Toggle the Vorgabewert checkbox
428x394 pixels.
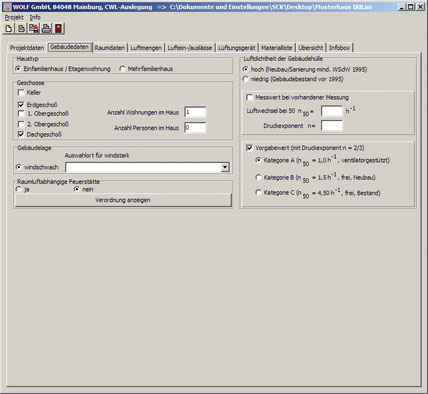pyautogui.click(x=249, y=148)
